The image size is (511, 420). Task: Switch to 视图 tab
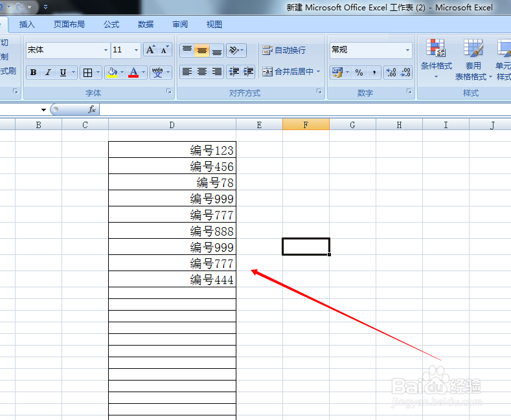pos(214,25)
